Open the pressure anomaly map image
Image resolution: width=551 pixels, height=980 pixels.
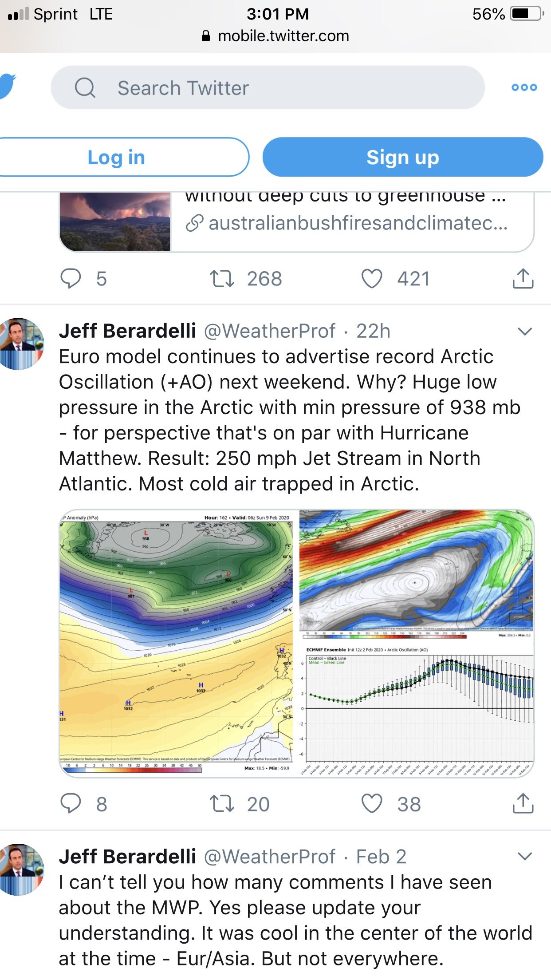click(177, 643)
